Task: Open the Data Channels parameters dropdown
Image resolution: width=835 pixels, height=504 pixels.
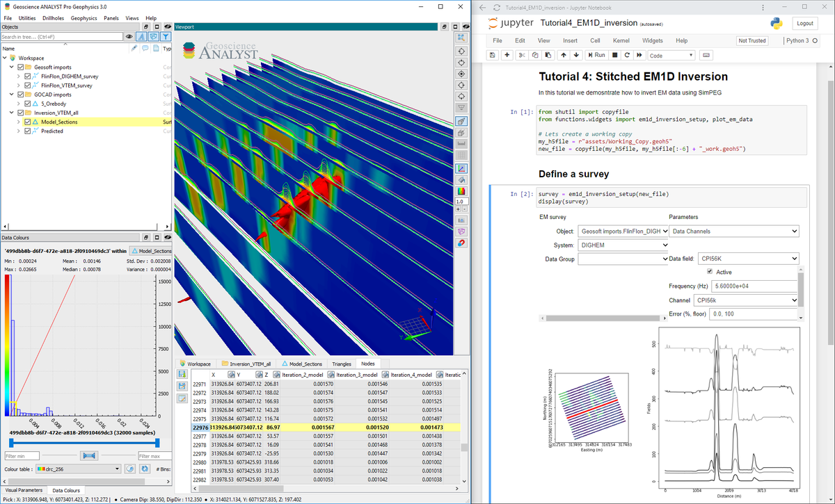Action: pos(734,231)
